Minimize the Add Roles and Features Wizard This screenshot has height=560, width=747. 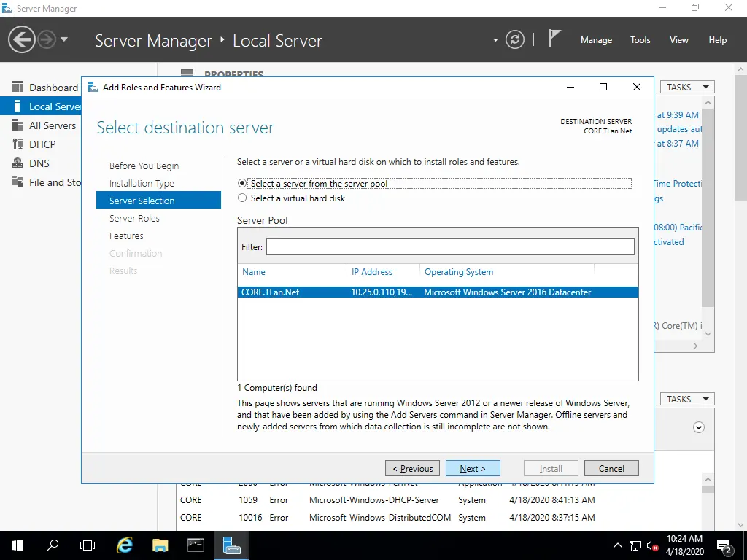pyautogui.click(x=570, y=87)
